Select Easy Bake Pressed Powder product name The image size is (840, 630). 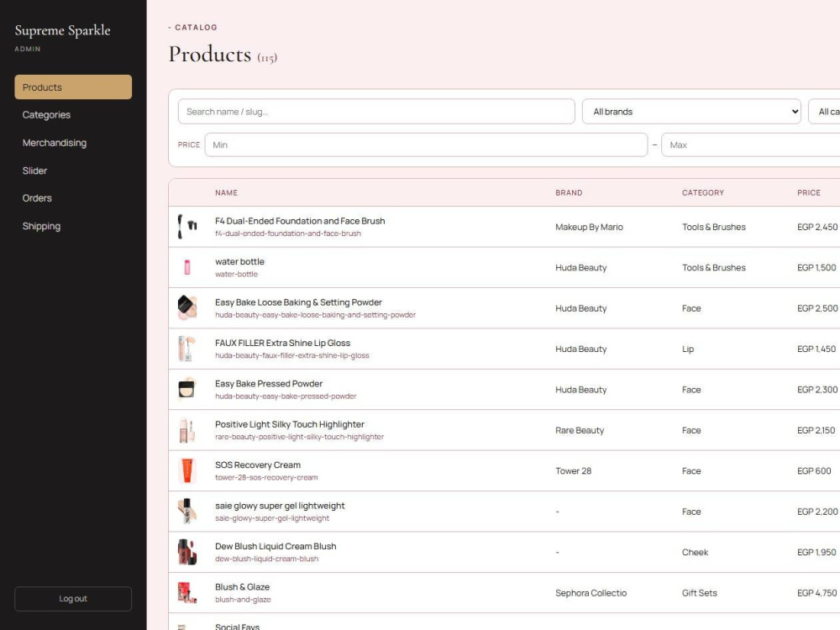point(269,384)
